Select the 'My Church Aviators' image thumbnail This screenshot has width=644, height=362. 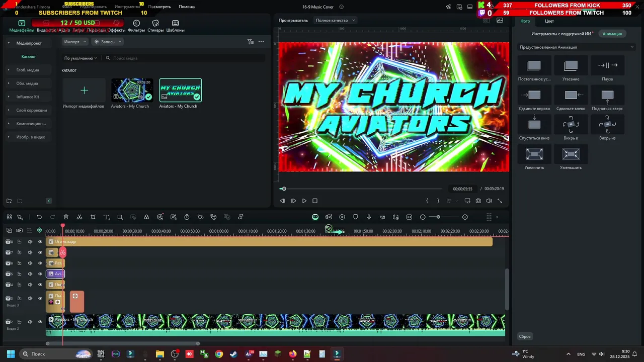(181, 90)
